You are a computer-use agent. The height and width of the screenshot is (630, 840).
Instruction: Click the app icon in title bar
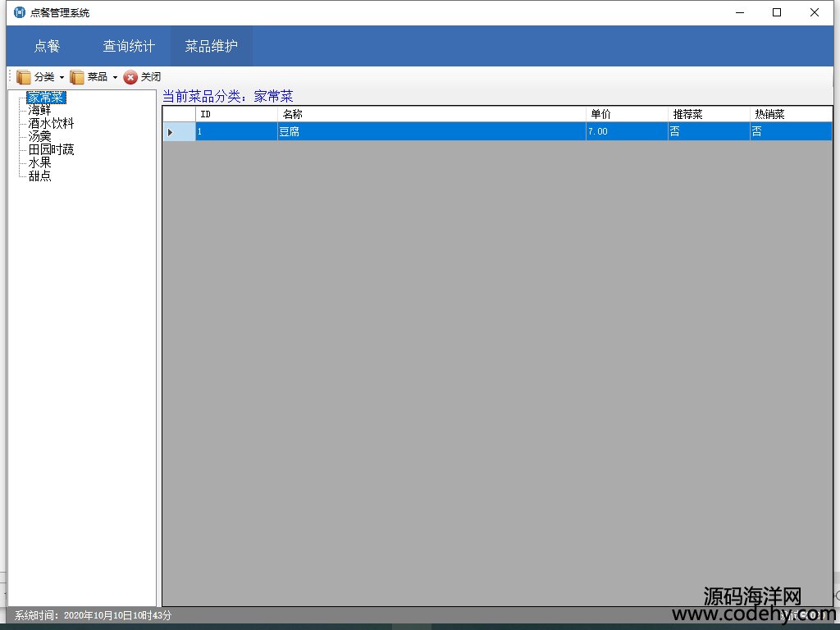click(x=20, y=12)
